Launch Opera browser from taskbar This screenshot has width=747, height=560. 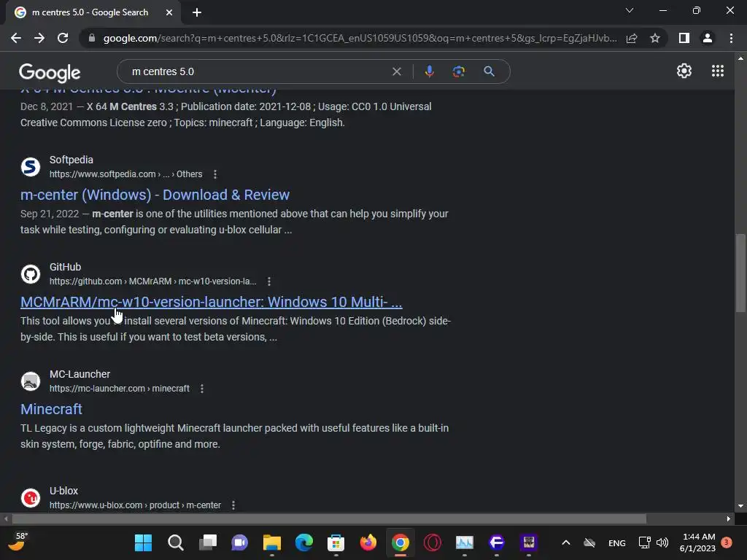[433, 542]
